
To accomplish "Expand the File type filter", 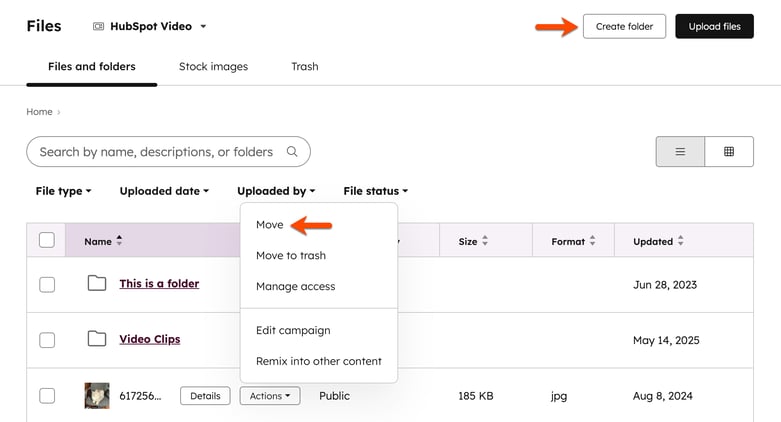I will [63, 191].
